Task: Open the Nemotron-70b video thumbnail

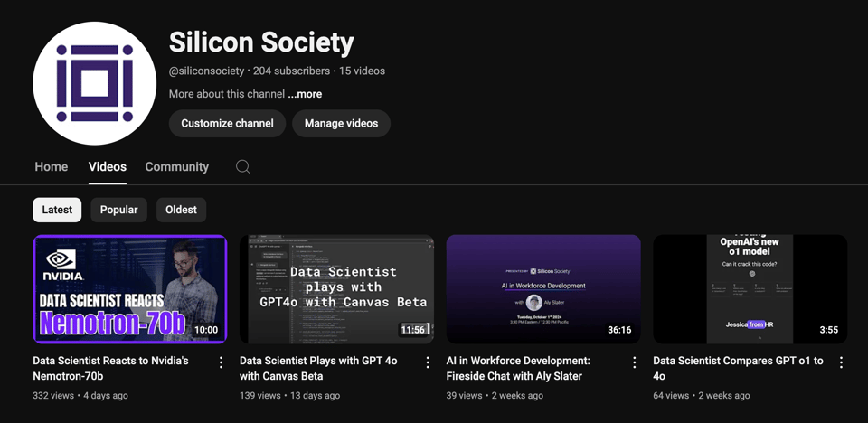Action: click(x=130, y=289)
